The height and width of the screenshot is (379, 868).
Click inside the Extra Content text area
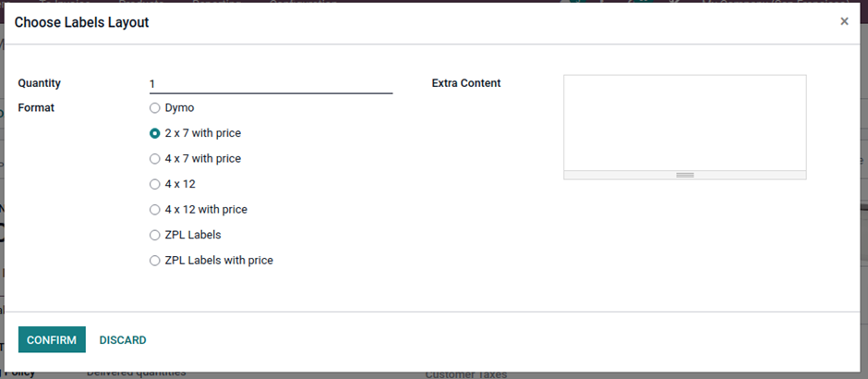(684, 122)
